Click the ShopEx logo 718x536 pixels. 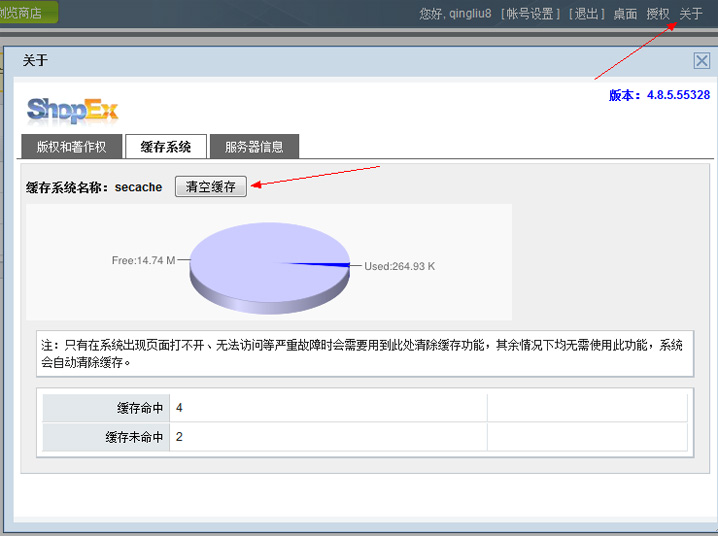point(72,109)
